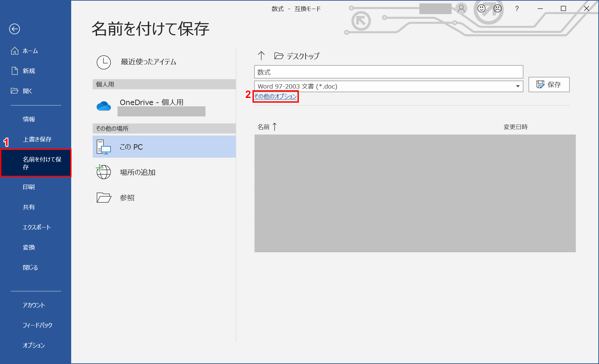Choose 場所の追加 label
The width and height of the screenshot is (599, 364).
click(138, 172)
